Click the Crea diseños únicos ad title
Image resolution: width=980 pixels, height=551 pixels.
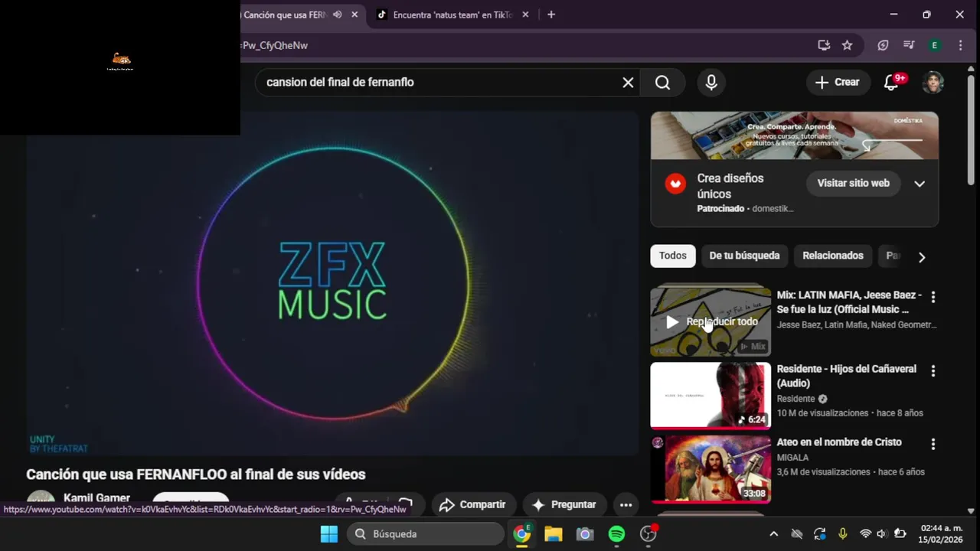730,186
